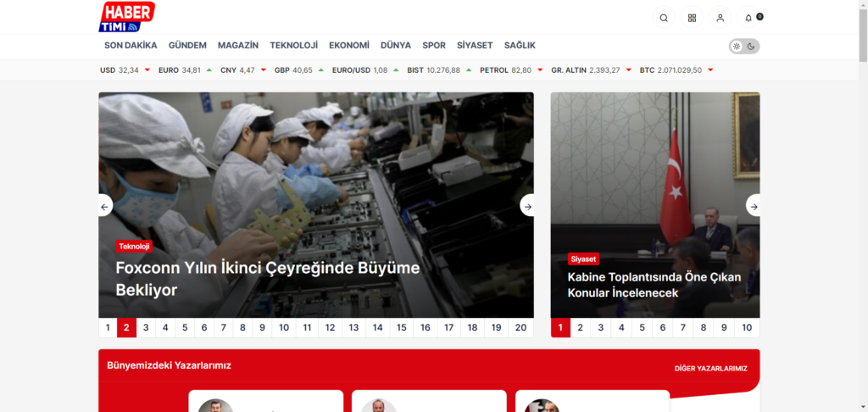Open the search magnifier icon
This screenshot has height=412, width=868.
663,18
